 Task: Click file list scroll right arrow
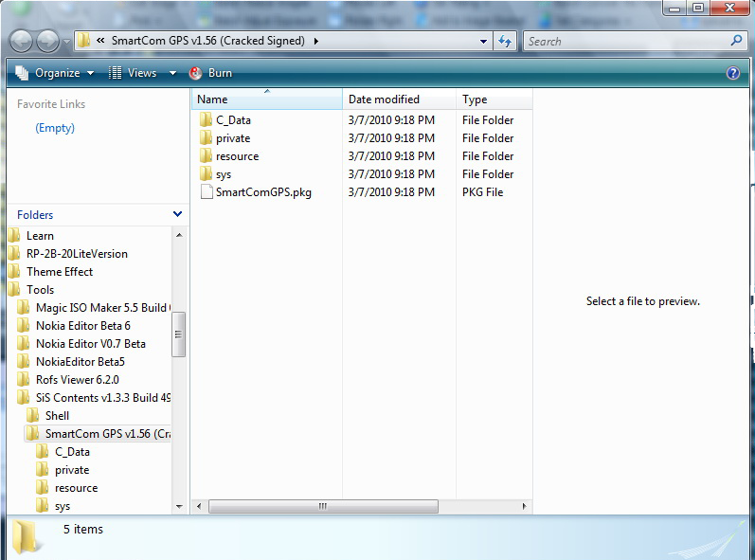pos(525,506)
